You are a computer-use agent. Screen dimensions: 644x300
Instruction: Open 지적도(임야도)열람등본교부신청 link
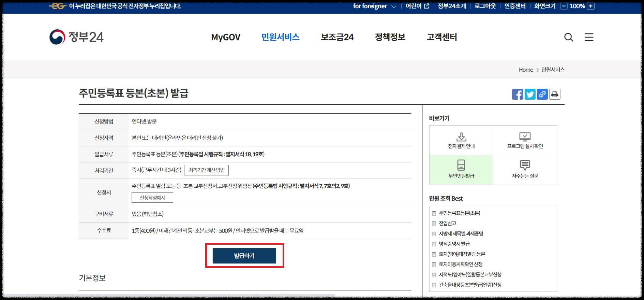point(470,274)
